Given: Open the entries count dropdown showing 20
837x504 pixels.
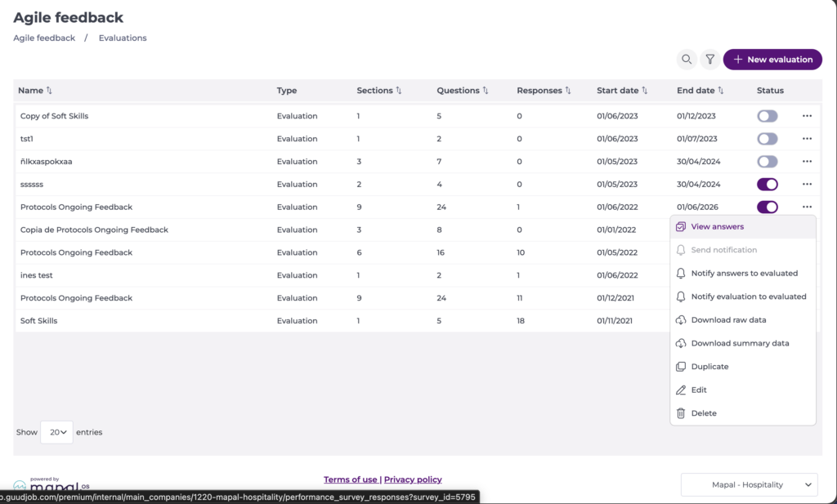Looking at the screenshot, I should pyautogui.click(x=56, y=432).
